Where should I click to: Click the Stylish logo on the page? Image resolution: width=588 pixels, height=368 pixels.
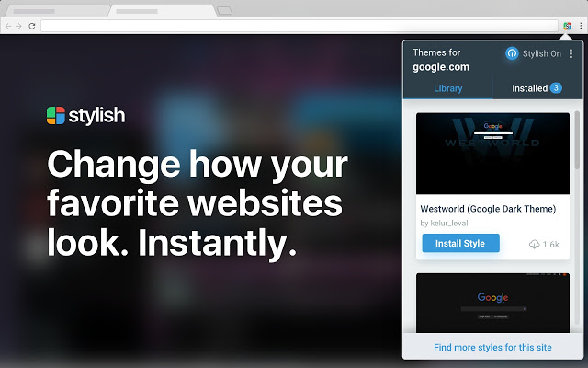click(85, 115)
